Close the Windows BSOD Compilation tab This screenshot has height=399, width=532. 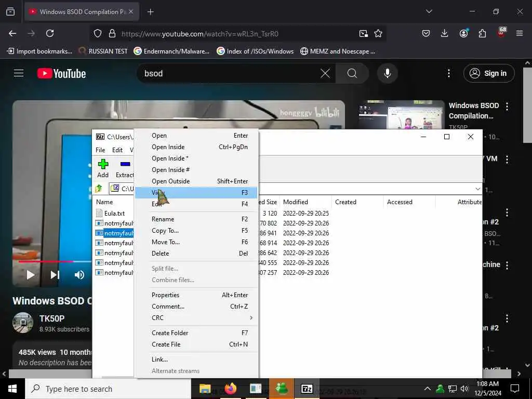click(131, 11)
